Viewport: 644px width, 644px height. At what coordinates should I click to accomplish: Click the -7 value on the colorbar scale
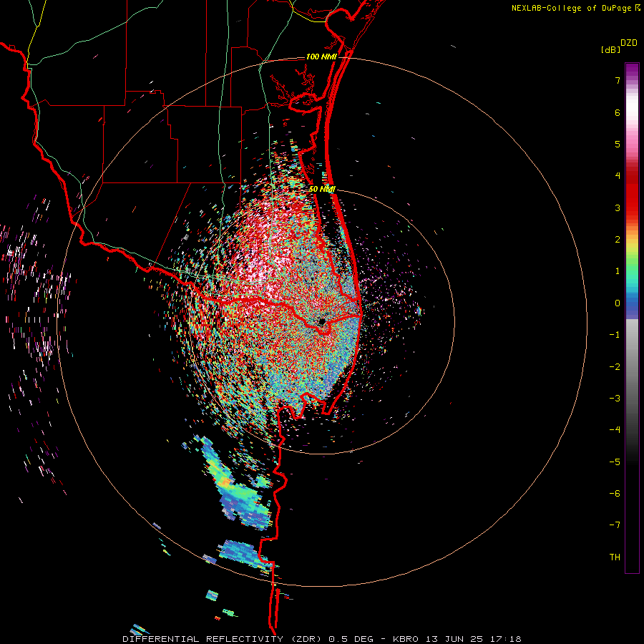[615, 525]
